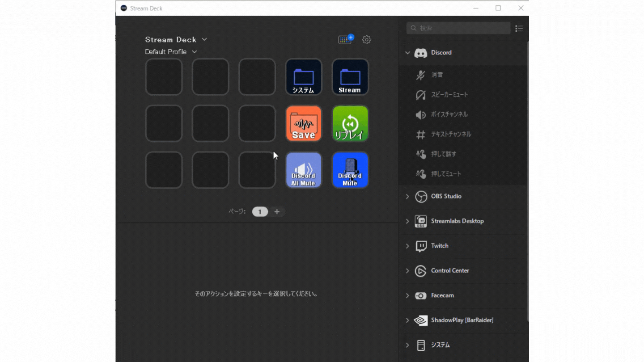644x362 pixels.
Task: Click the Facecam label
Action: click(x=443, y=296)
